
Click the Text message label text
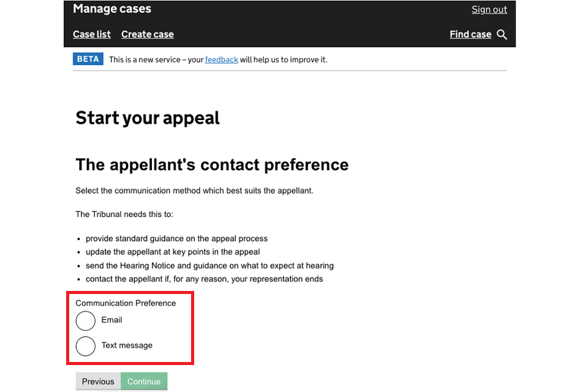point(127,345)
